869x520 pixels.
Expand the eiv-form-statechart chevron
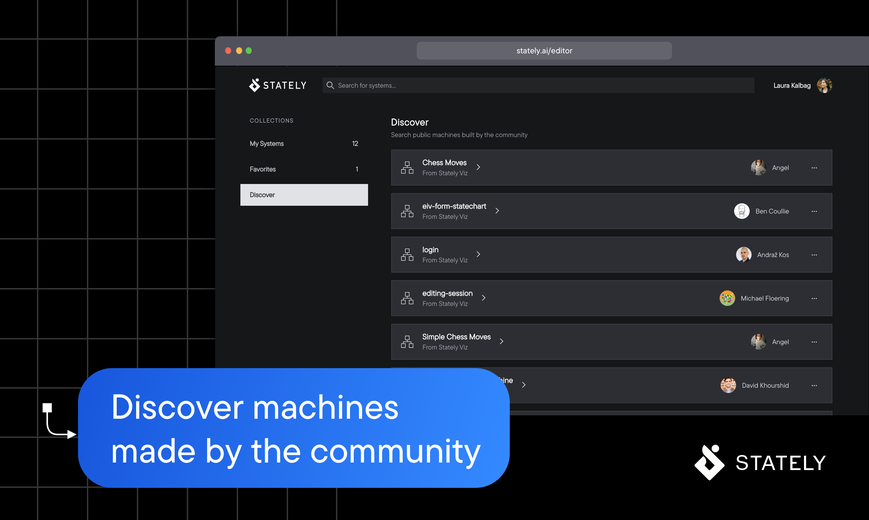click(497, 211)
